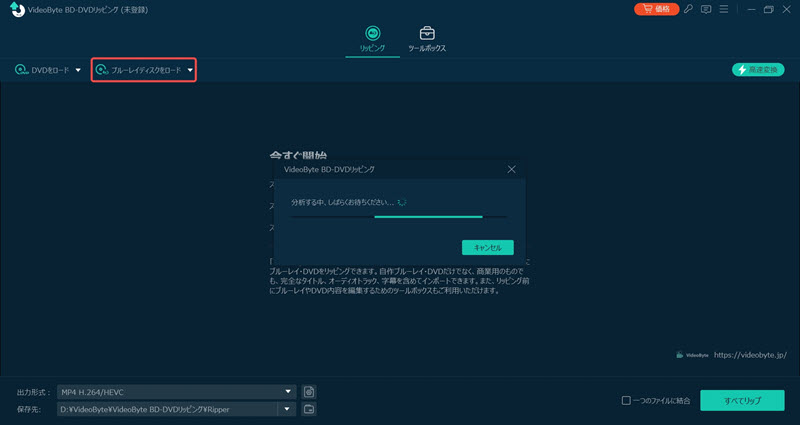
Task: Click the output format settings icon
Action: [x=309, y=392]
